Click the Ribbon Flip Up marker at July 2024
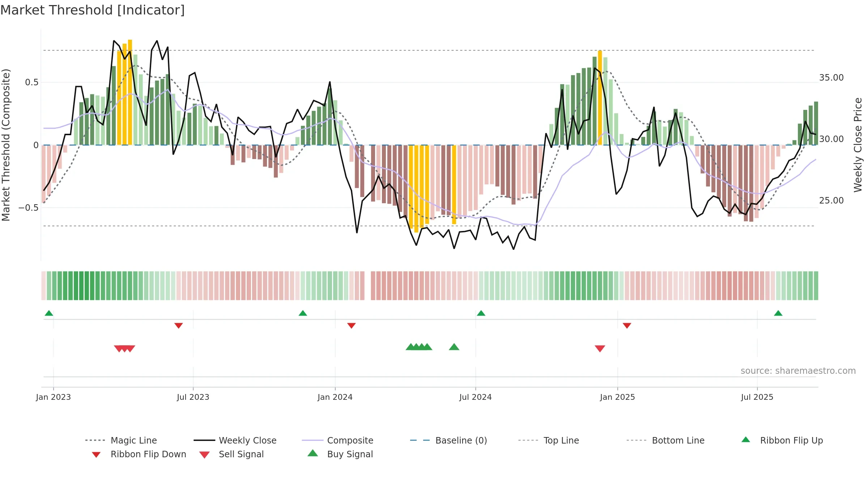The height and width of the screenshot is (488, 868). click(481, 313)
